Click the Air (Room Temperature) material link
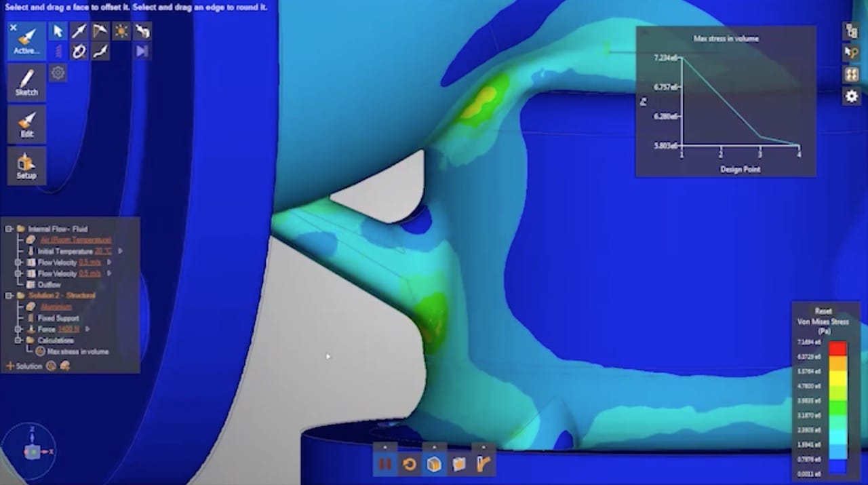The image size is (868, 485). tap(75, 240)
